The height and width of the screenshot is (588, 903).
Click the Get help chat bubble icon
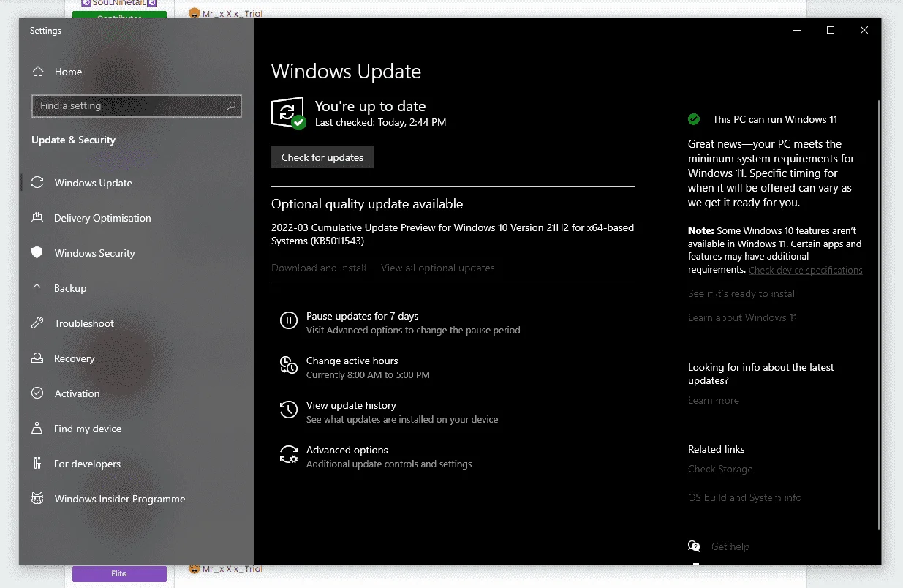tap(694, 546)
